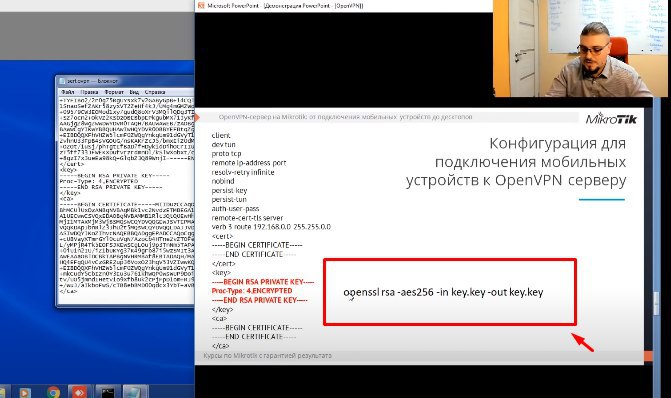Click 'resolv-retry infinite' line on slide
This screenshot has height=398, width=671.
coord(243,172)
